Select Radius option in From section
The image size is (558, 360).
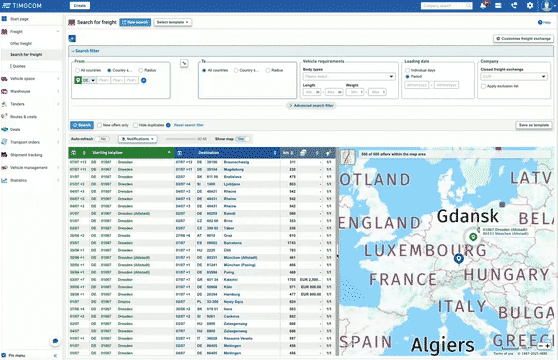pyautogui.click(x=141, y=70)
